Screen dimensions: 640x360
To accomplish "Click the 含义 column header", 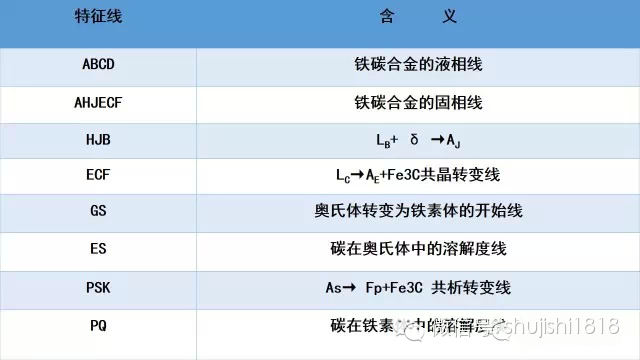I will tap(418, 16).
